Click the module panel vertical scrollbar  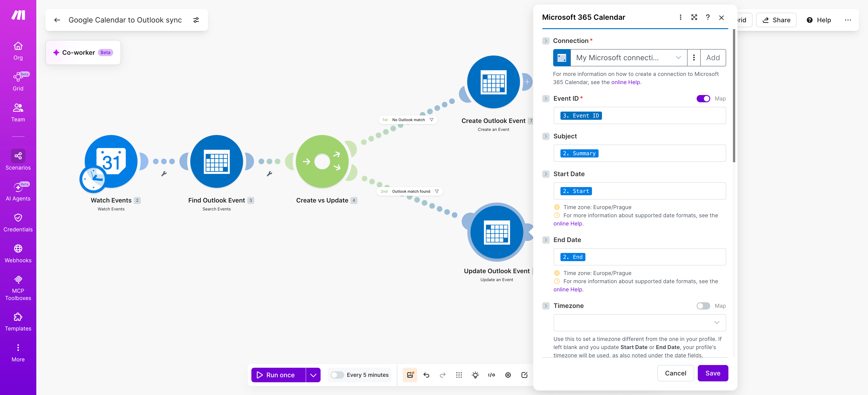click(734, 96)
